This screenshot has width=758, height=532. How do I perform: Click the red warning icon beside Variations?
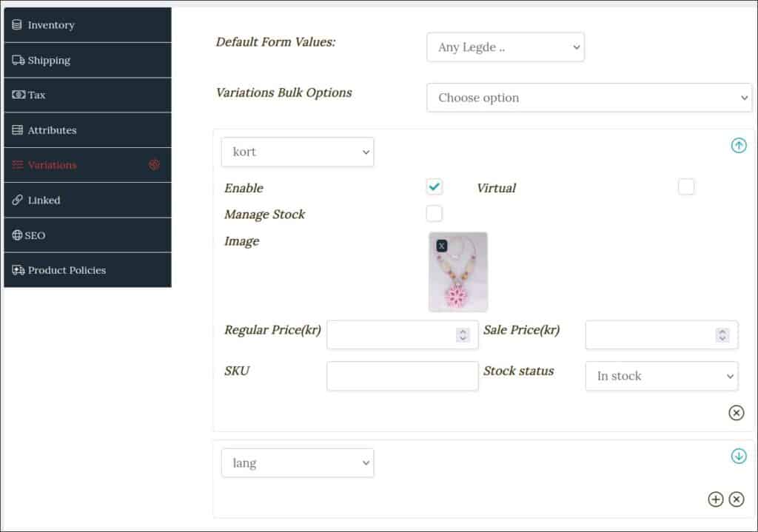154,165
